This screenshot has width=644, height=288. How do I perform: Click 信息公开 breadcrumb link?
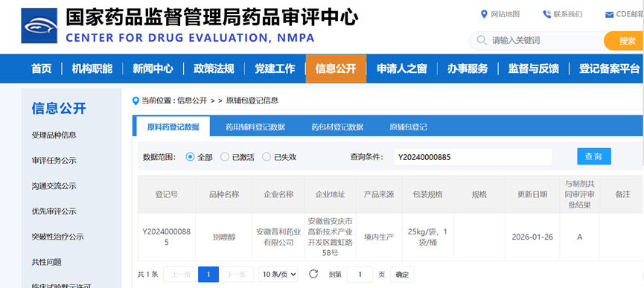coord(192,100)
